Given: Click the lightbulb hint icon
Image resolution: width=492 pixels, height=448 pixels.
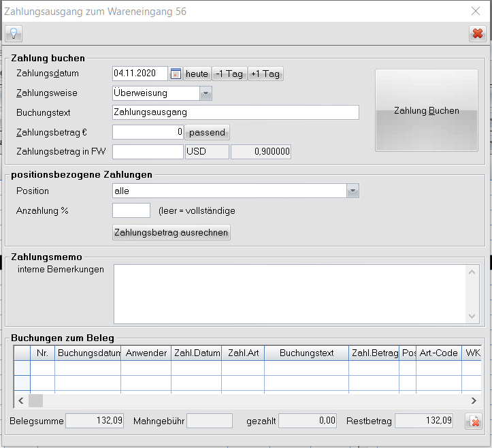Looking at the screenshot, I should pos(13,34).
